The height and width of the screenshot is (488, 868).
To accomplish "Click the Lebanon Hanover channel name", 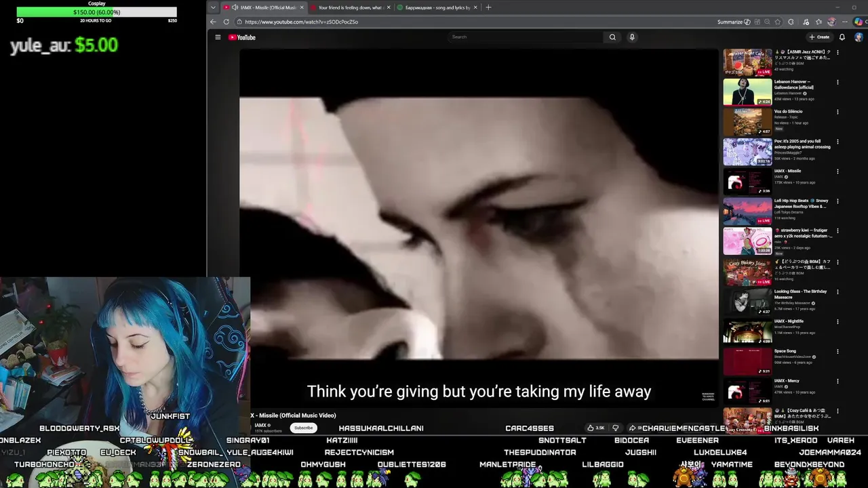I will click(x=788, y=93).
